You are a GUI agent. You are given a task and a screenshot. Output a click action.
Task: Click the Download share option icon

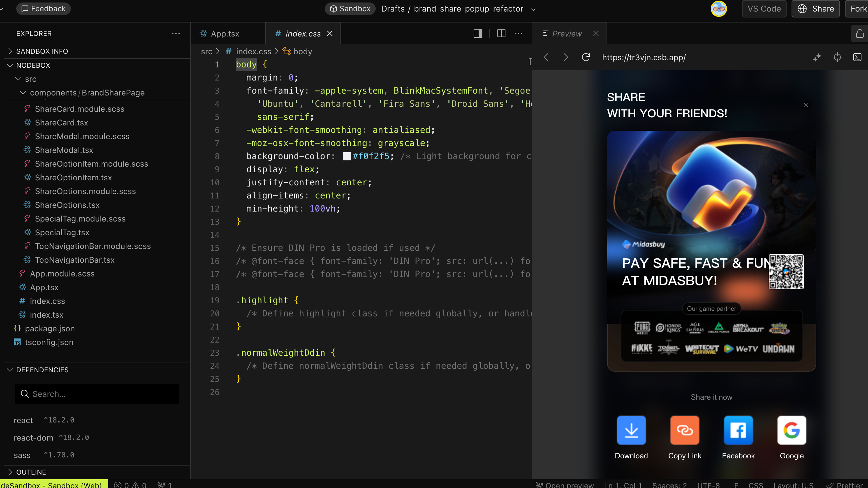coord(631,430)
